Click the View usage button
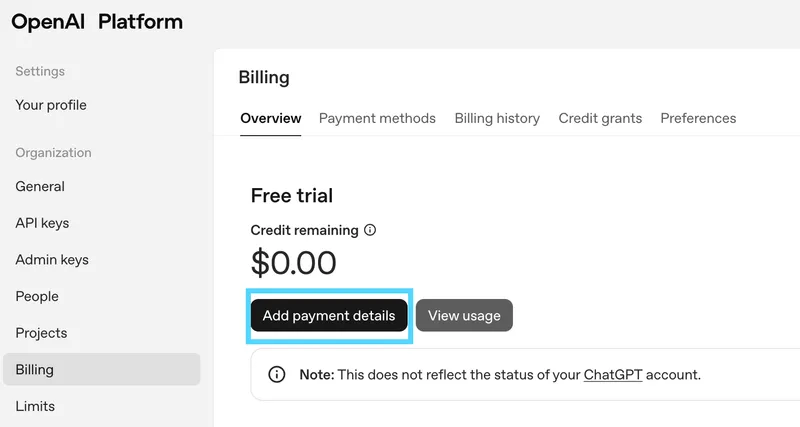 [x=464, y=315]
